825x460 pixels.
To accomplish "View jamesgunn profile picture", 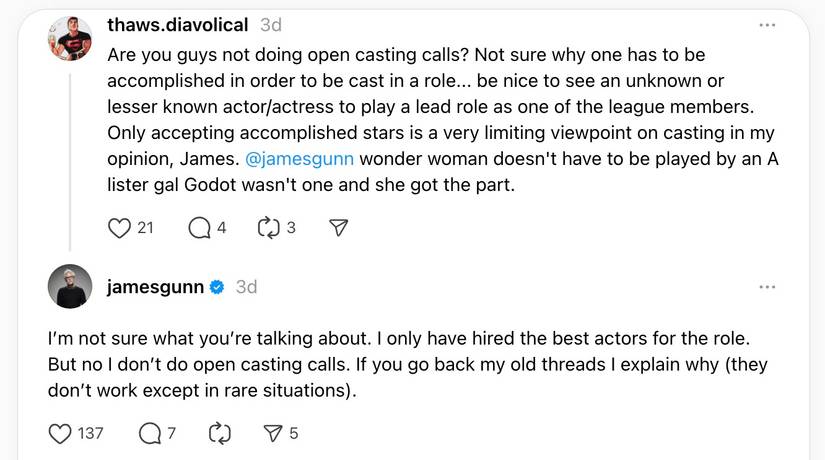I will (x=70, y=287).
